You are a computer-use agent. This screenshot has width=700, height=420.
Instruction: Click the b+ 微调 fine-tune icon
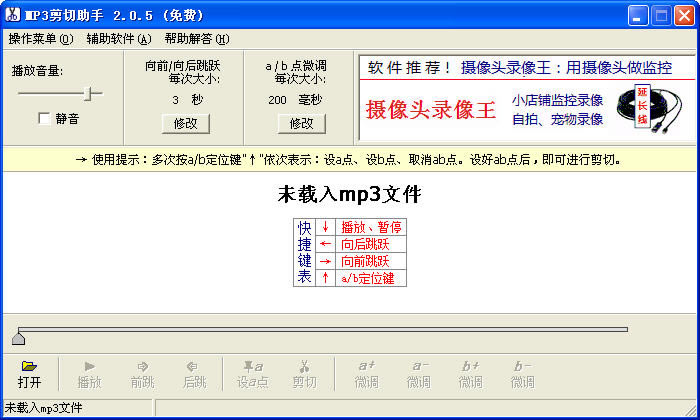471,366
